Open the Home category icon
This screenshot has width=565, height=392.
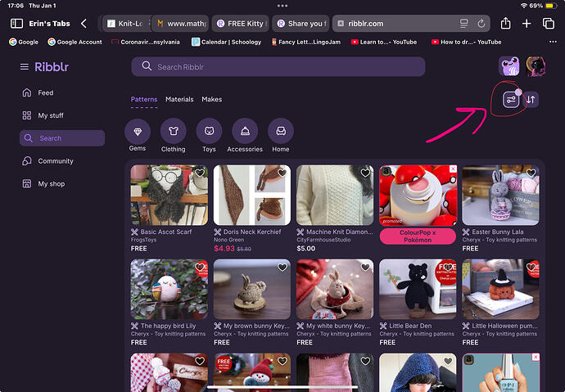pyautogui.click(x=281, y=131)
